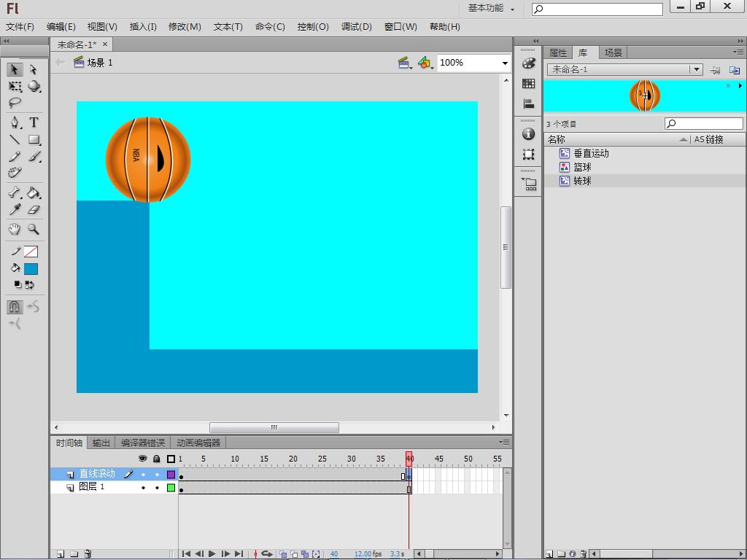Viewport: 747px width, 560px height.
Task: Toggle Onion Skin mode
Action: 284,554
